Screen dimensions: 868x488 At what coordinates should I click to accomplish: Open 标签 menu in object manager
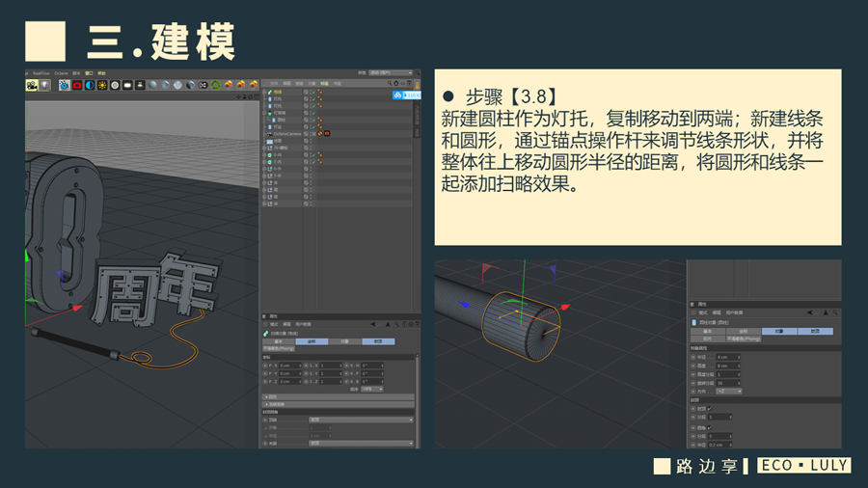point(324,84)
